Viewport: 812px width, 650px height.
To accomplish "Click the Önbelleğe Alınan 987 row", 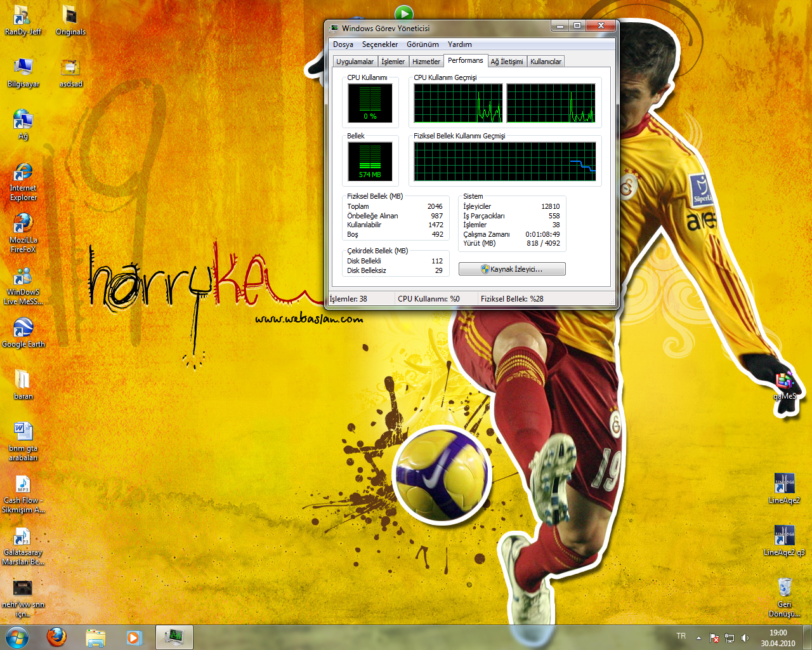I will 395,216.
